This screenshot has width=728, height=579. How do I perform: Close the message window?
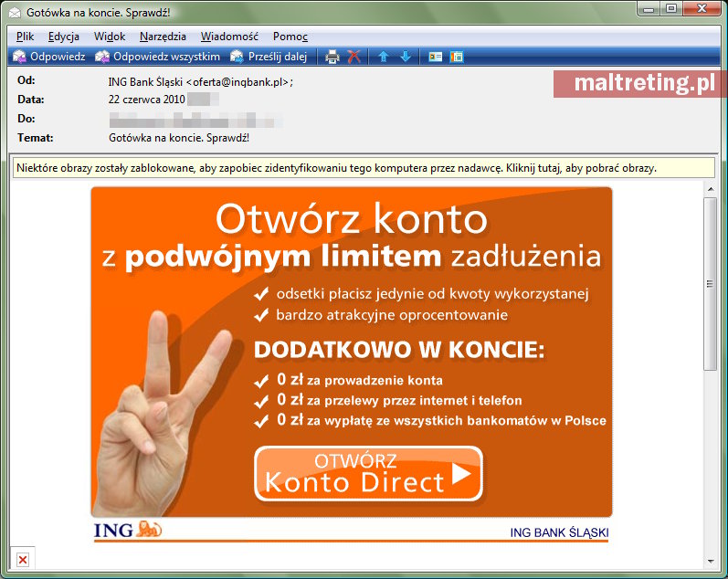[x=702, y=9]
